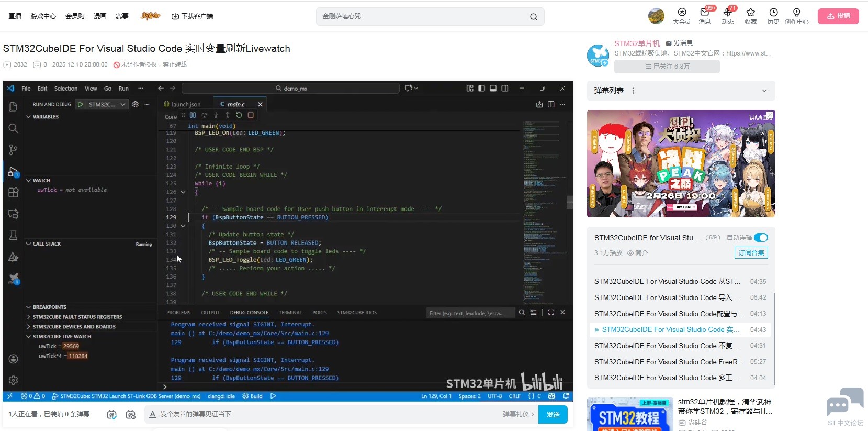This screenshot has height=431, width=868.
Task: Open danmaku settings icon beside the input
Action: 131,415
